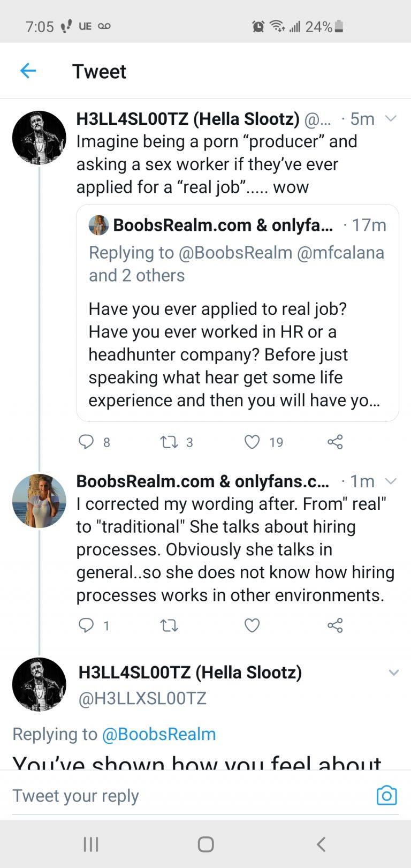Open chevron menu on BoobsRealm 1m tweet
This screenshot has width=411, height=868.
click(x=391, y=481)
